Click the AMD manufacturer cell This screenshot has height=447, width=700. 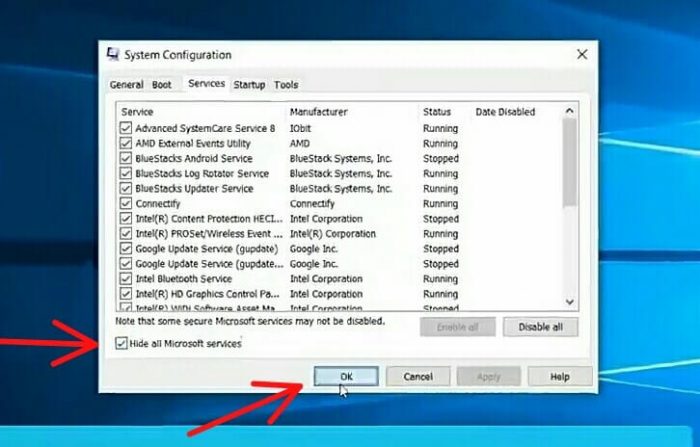point(300,143)
